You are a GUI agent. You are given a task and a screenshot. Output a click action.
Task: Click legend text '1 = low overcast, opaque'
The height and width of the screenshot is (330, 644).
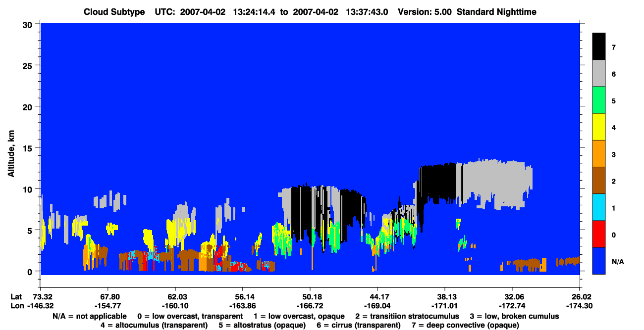299,316
